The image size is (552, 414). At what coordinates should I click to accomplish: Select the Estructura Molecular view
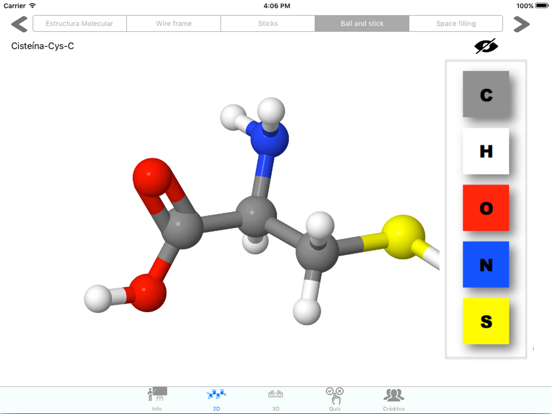[x=80, y=24]
